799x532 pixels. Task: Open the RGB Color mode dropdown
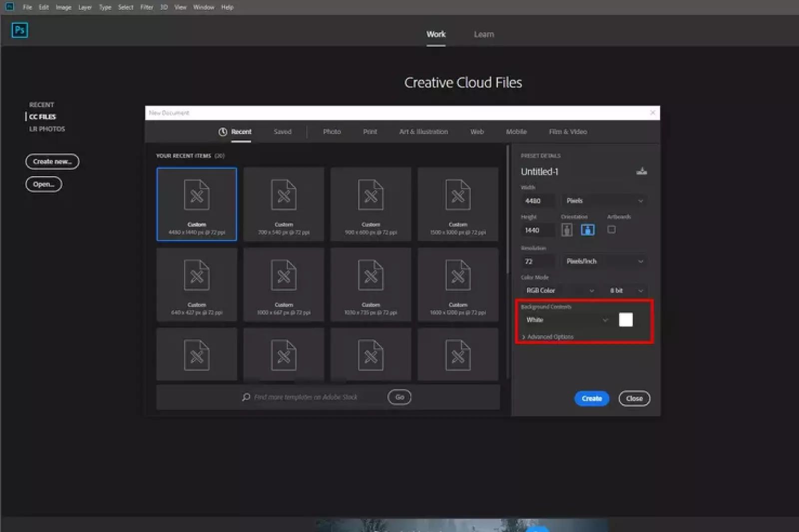tap(559, 290)
